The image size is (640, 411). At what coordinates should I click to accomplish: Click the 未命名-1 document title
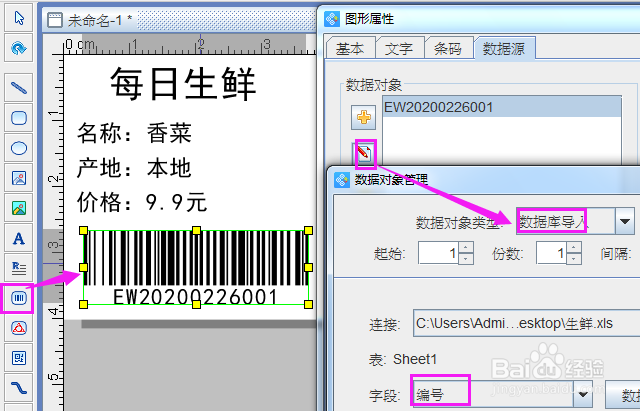(100, 20)
